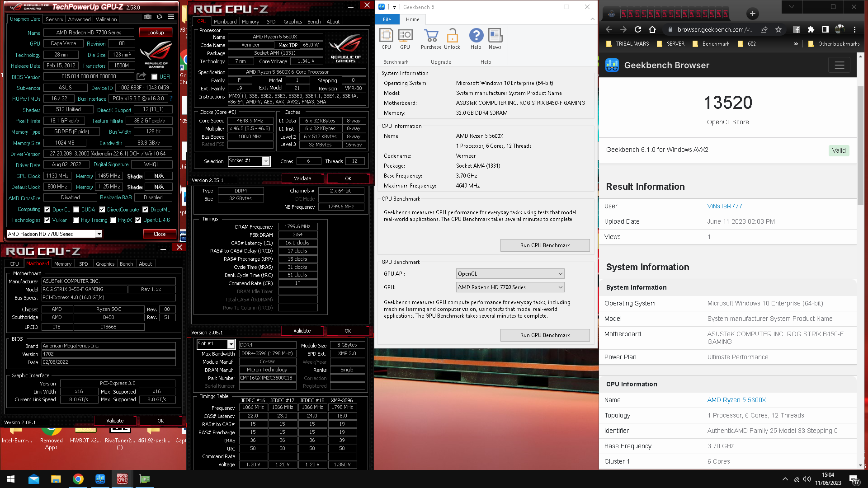The image size is (868, 488).
Task: Click the GPU-Z refresh icon
Action: 159,17
